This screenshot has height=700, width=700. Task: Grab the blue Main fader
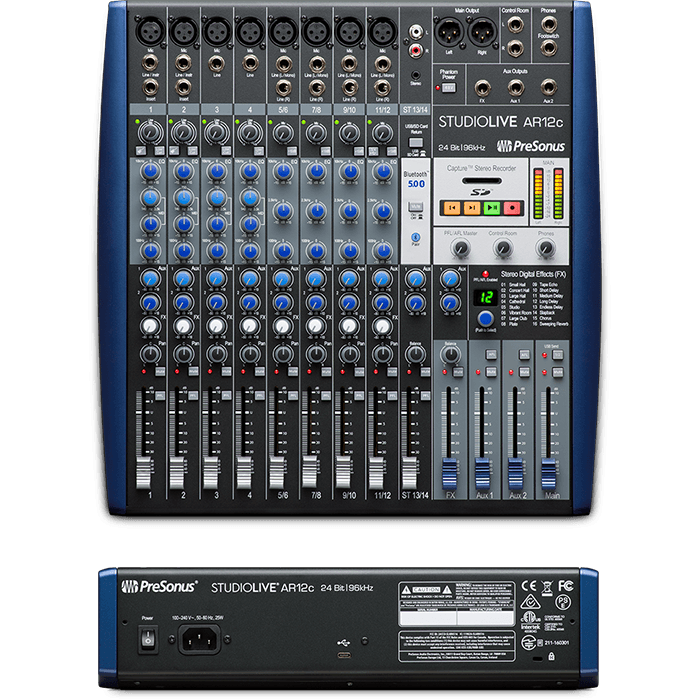pyautogui.click(x=549, y=474)
